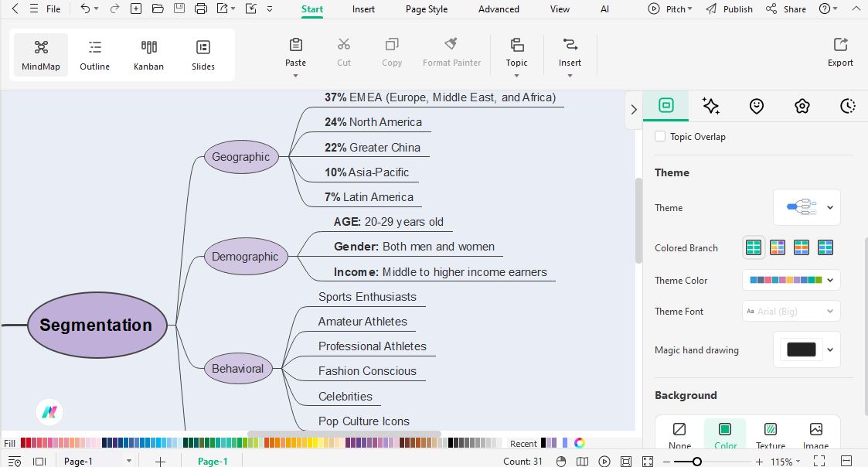The height and width of the screenshot is (467, 868).
Task: Collapse the right side panel arrow
Action: click(x=634, y=109)
